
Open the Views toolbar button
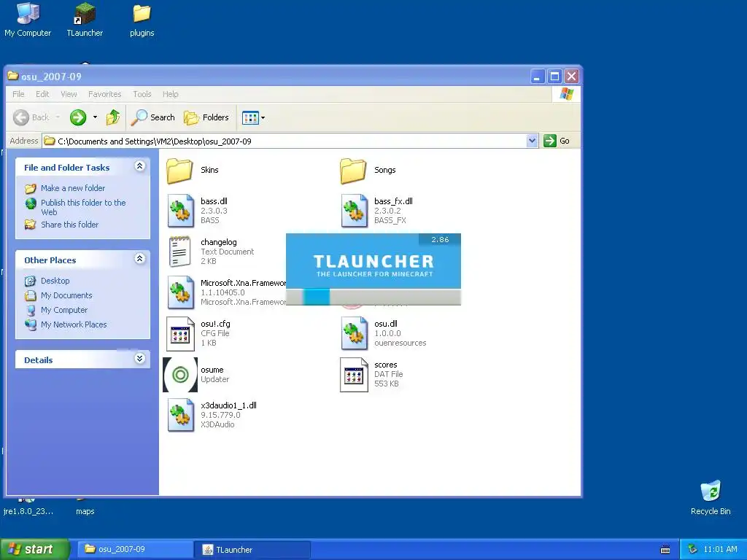click(250, 117)
